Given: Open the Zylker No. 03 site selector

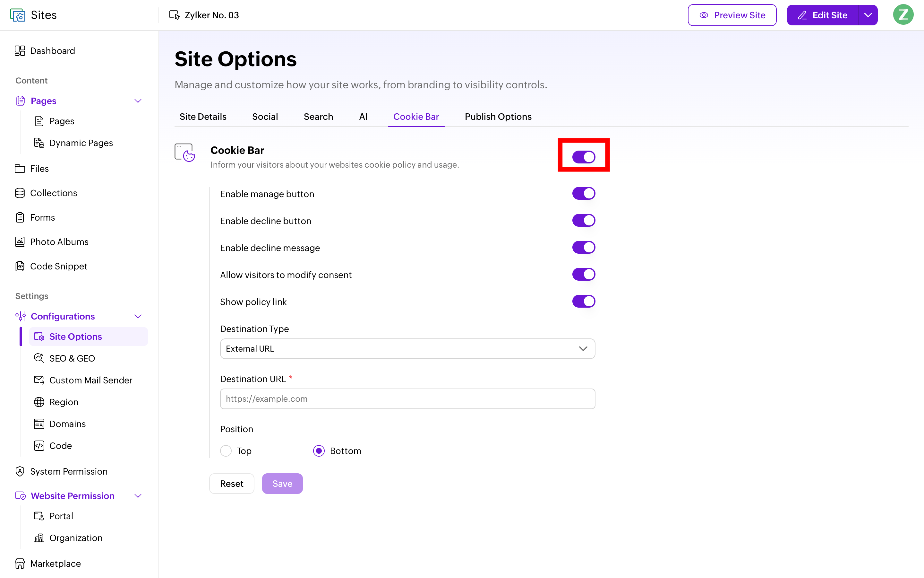Looking at the screenshot, I should (204, 15).
